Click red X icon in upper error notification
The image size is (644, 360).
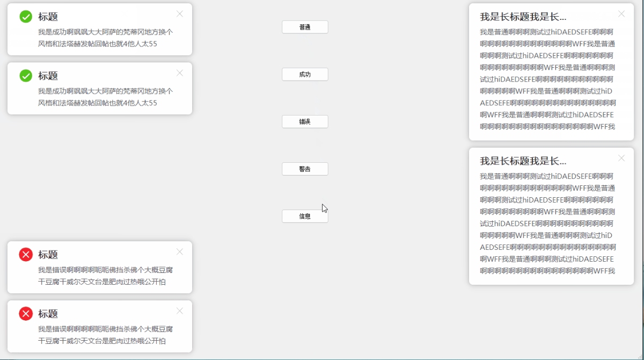26,255
